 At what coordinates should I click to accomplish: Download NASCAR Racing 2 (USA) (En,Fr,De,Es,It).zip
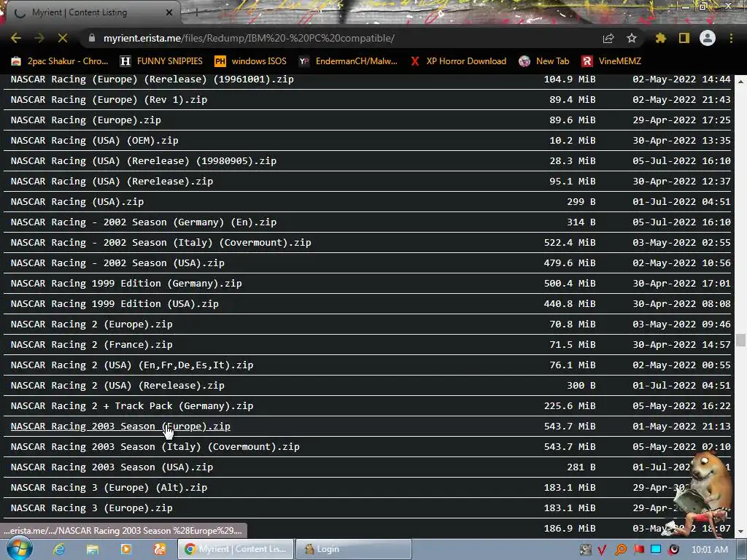[x=132, y=365]
